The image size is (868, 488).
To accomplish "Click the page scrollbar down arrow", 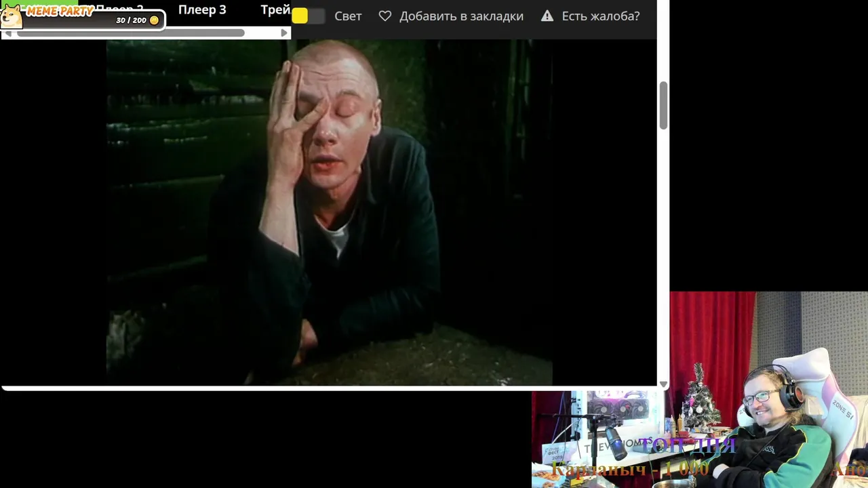I will tap(663, 384).
